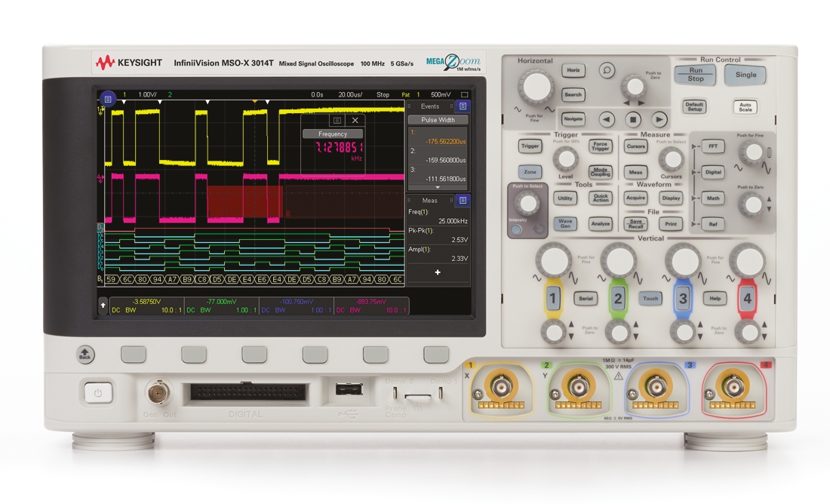The width and height of the screenshot is (830, 504).
Task: Push the channel 1 vertical scale knob
Action: pyautogui.click(x=553, y=260)
